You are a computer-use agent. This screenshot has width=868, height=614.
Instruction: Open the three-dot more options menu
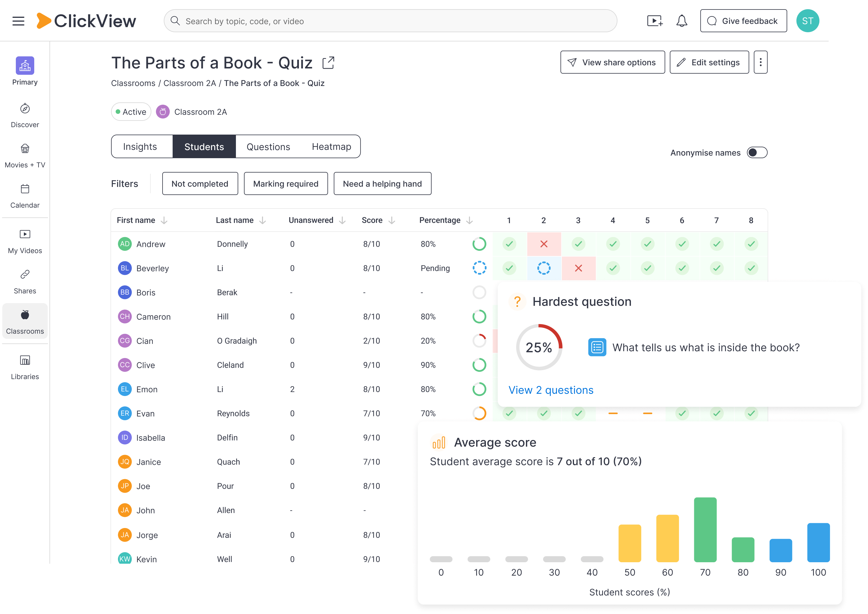[761, 62]
